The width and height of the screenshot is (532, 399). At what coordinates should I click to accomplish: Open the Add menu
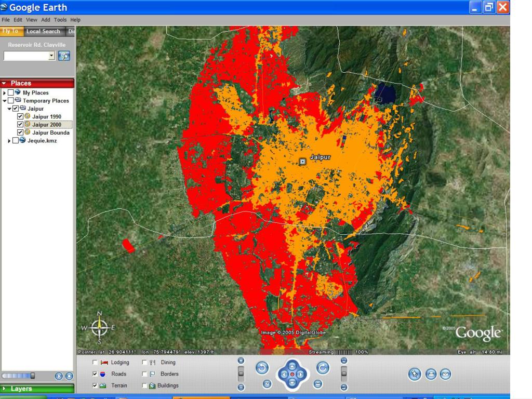click(x=46, y=20)
